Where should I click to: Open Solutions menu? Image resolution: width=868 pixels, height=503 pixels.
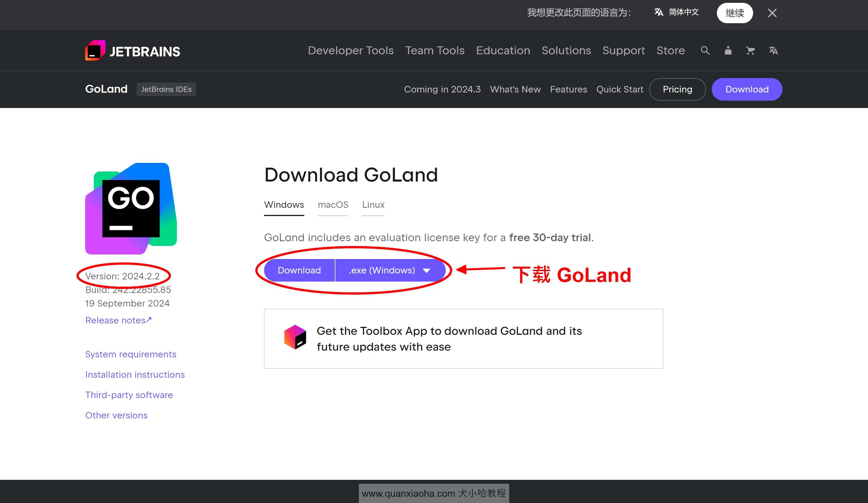566,51
